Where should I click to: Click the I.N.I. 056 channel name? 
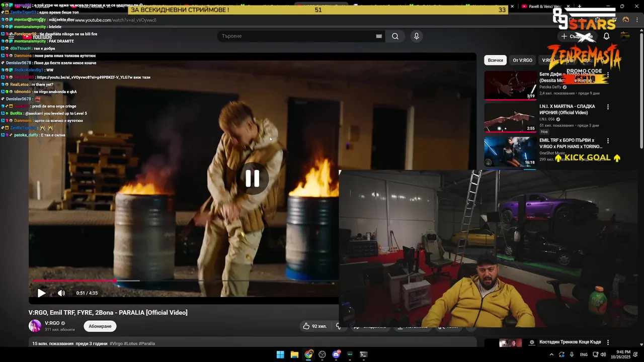[547, 119]
